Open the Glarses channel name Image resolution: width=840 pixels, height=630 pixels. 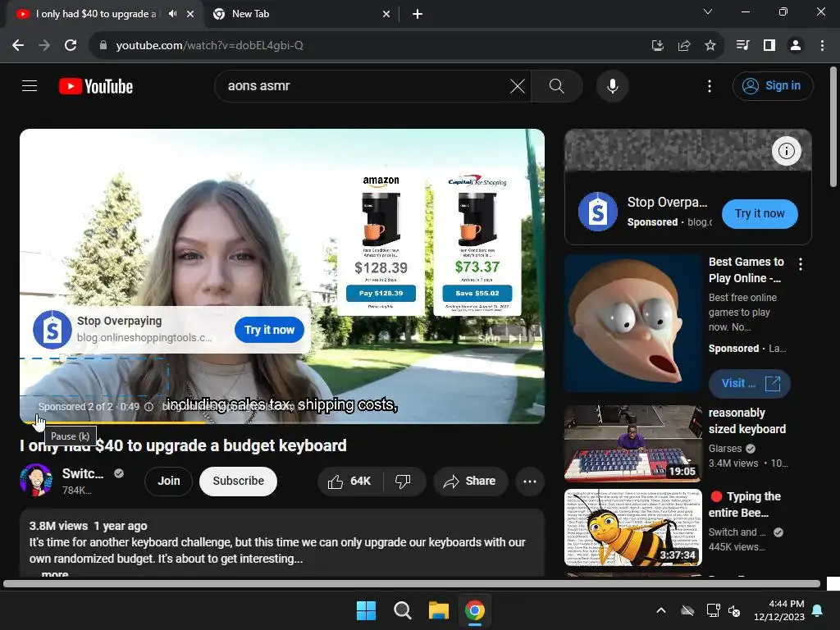[725, 449]
